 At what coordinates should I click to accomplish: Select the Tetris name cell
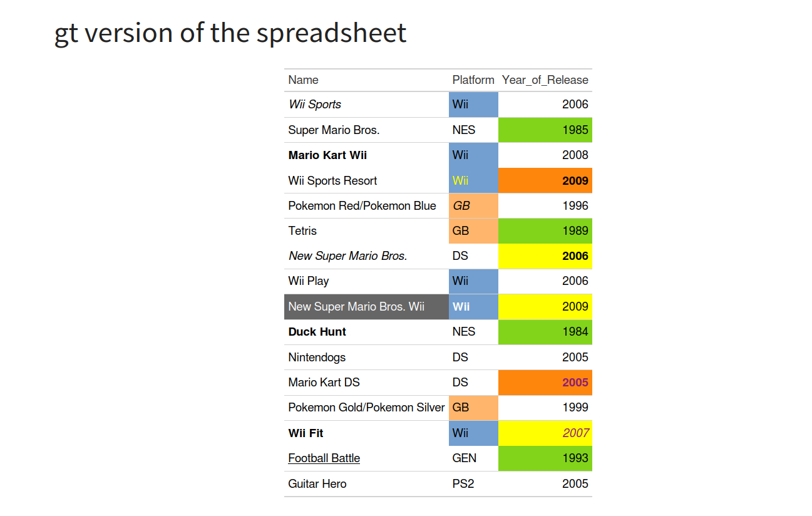click(x=303, y=231)
